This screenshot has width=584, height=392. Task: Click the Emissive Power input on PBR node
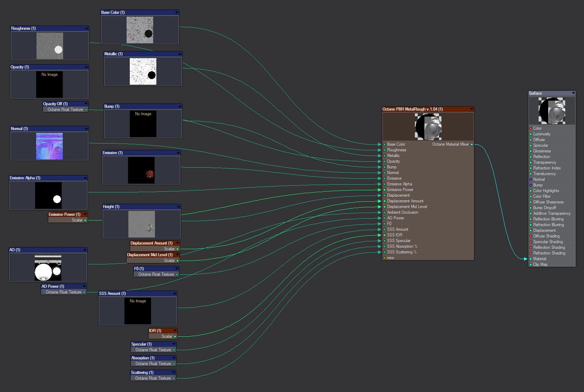coord(384,190)
